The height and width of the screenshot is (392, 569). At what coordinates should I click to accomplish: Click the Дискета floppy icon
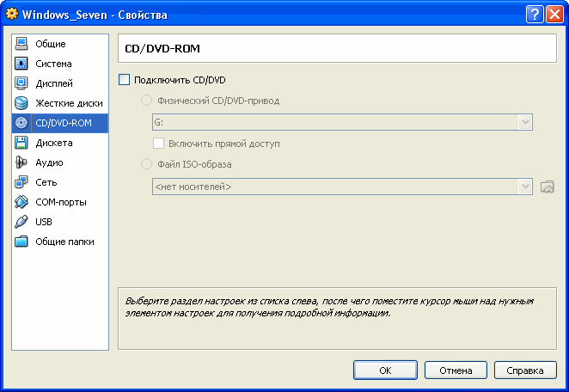click(x=21, y=143)
